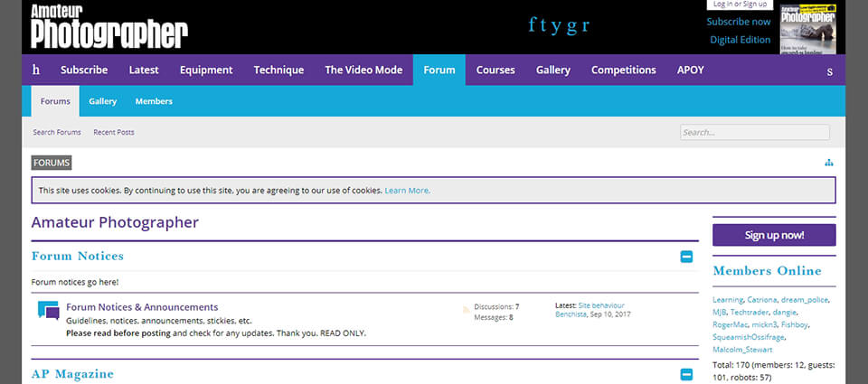The width and height of the screenshot is (868, 384).
Task: Click the search icon in purple navbar
Action: pyautogui.click(x=829, y=70)
